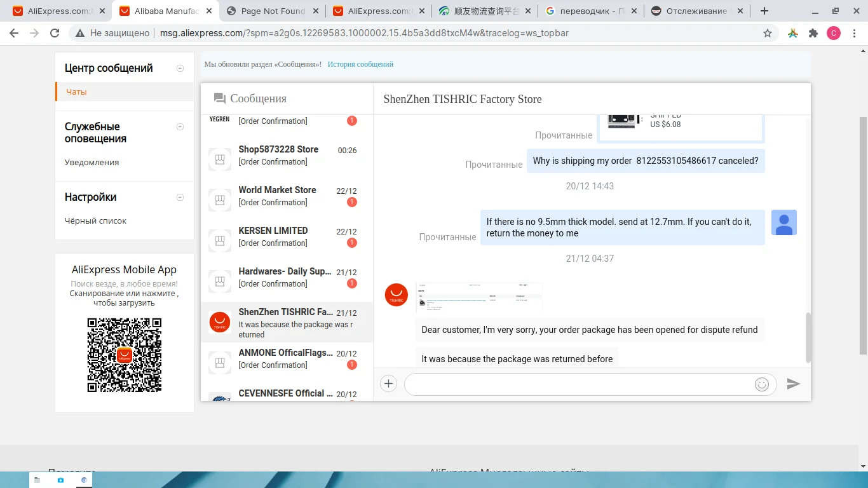Open the World Market Store conversation
Image resolution: width=868 pixels, height=488 pixels.
(287, 200)
